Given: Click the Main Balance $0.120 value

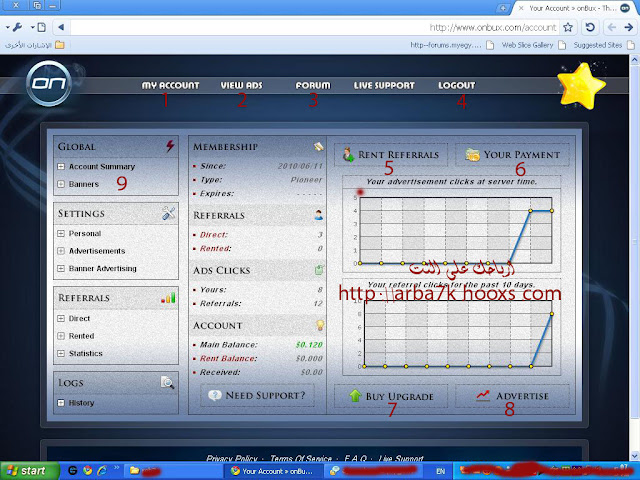Looking at the screenshot, I should pyautogui.click(x=309, y=345).
